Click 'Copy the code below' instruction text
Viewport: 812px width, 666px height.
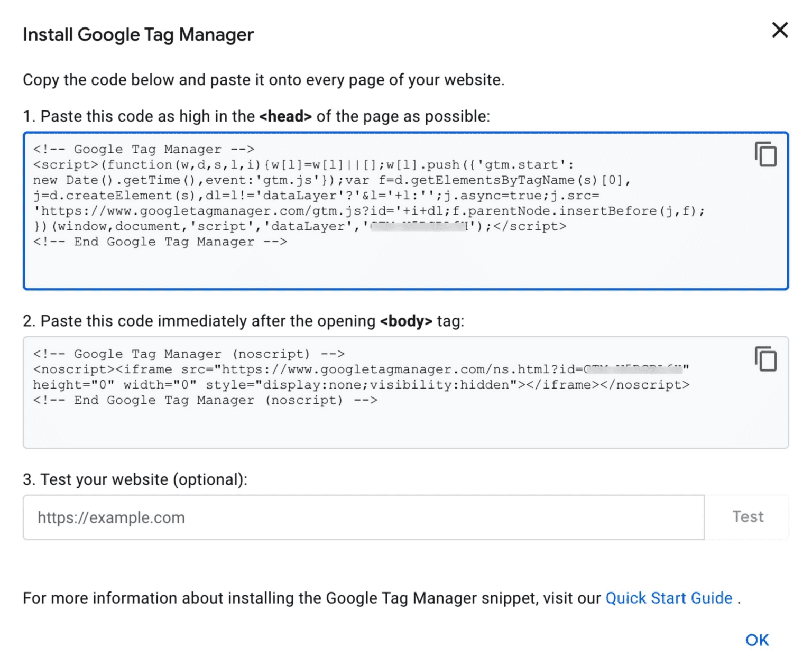(x=264, y=80)
